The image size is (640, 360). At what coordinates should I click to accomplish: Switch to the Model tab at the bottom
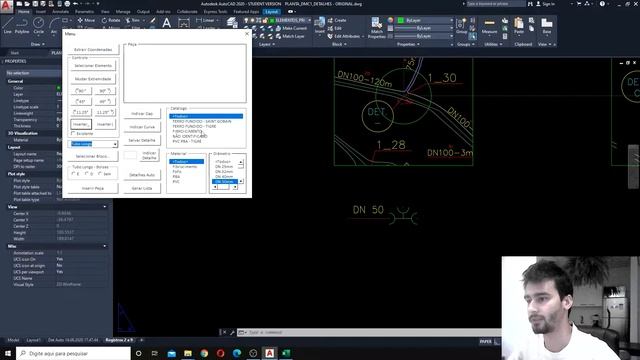[x=13, y=340]
